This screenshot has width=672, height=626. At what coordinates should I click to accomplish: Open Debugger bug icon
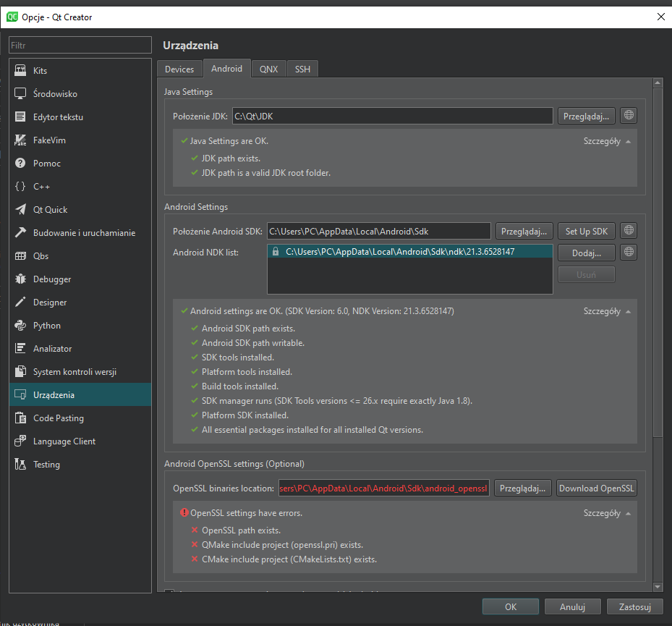click(20, 279)
